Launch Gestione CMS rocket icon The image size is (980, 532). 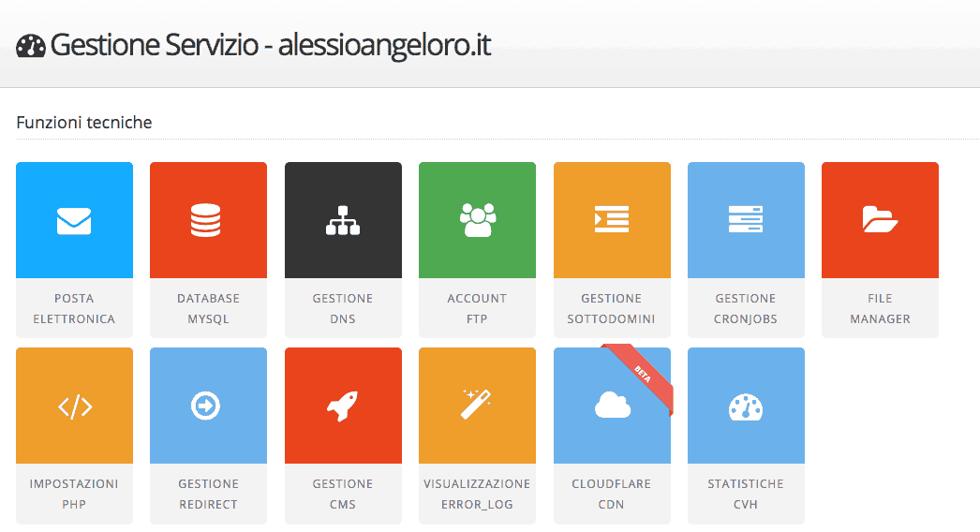[x=343, y=406]
